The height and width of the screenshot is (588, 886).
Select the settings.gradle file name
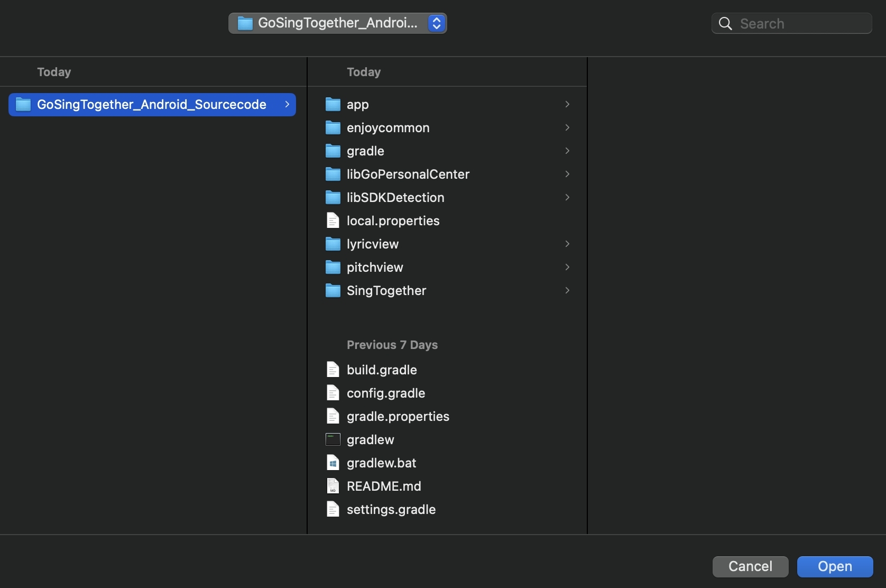pyautogui.click(x=391, y=510)
